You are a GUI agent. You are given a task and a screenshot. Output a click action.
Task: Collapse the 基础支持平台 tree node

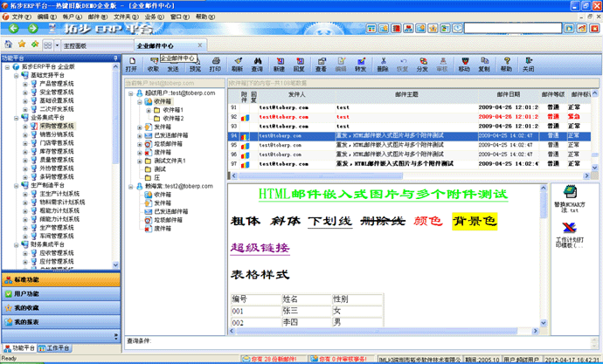17,75
